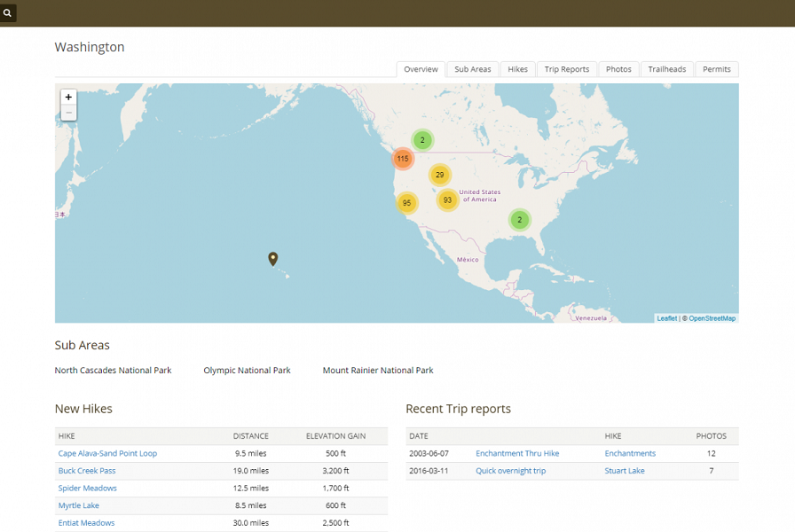795x532 pixels.
Task: Click the 30.0 miles distance cell
Action: (251, 523)
